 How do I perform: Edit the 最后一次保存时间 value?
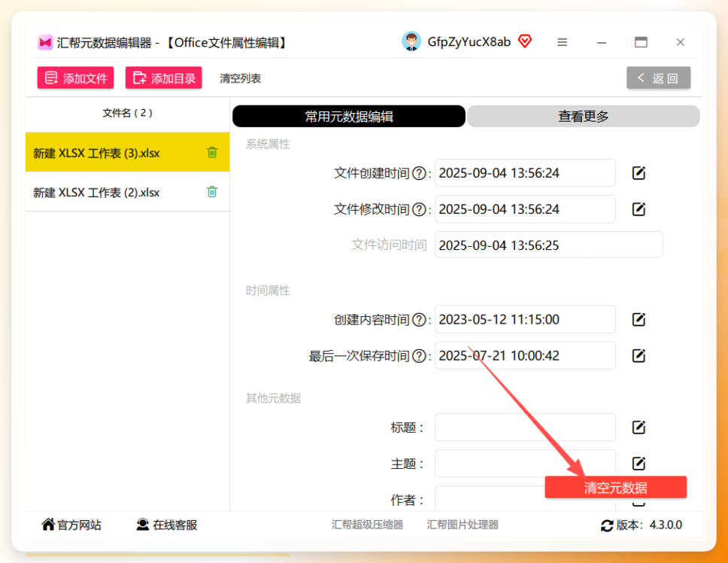[x=639, y=356]
